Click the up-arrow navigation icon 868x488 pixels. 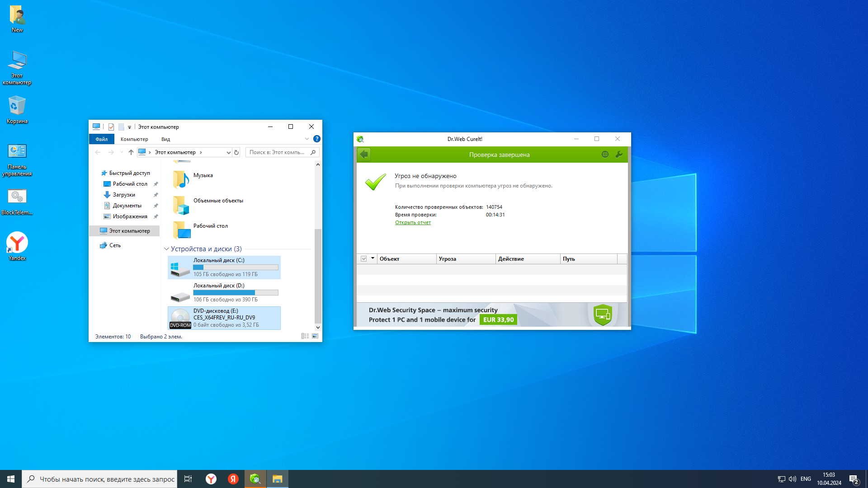coord(131,152)
